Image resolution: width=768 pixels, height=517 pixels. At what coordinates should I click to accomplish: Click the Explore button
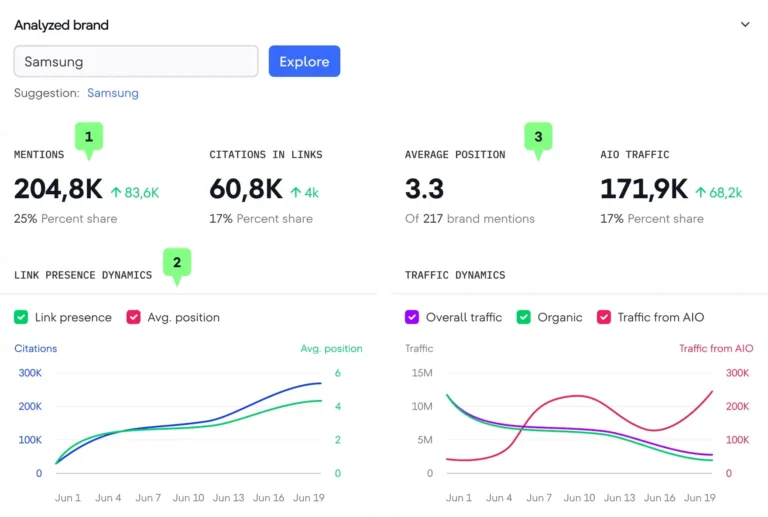tap(304, 61)
